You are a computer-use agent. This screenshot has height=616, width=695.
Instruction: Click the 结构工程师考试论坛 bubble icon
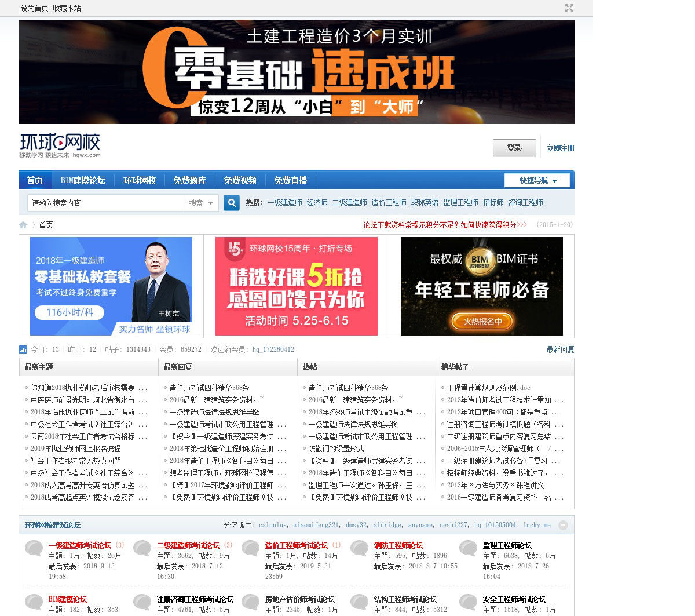point(360,603)
